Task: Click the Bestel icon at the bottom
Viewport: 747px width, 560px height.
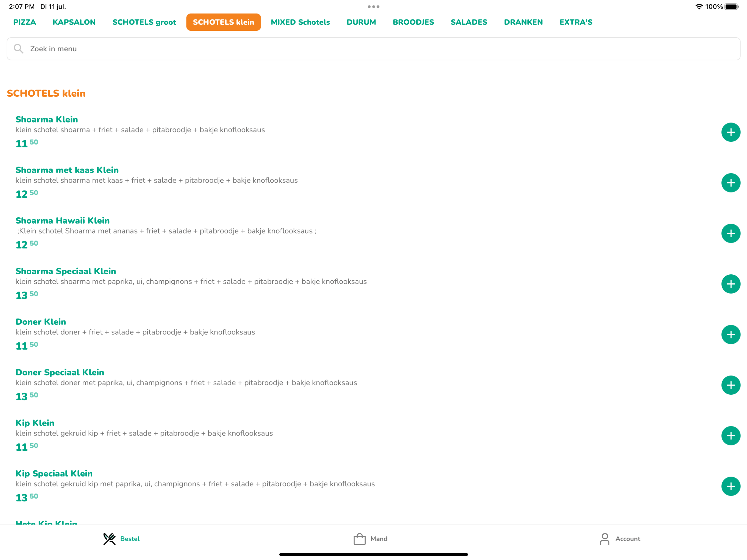Action: [x=109, y=539]
